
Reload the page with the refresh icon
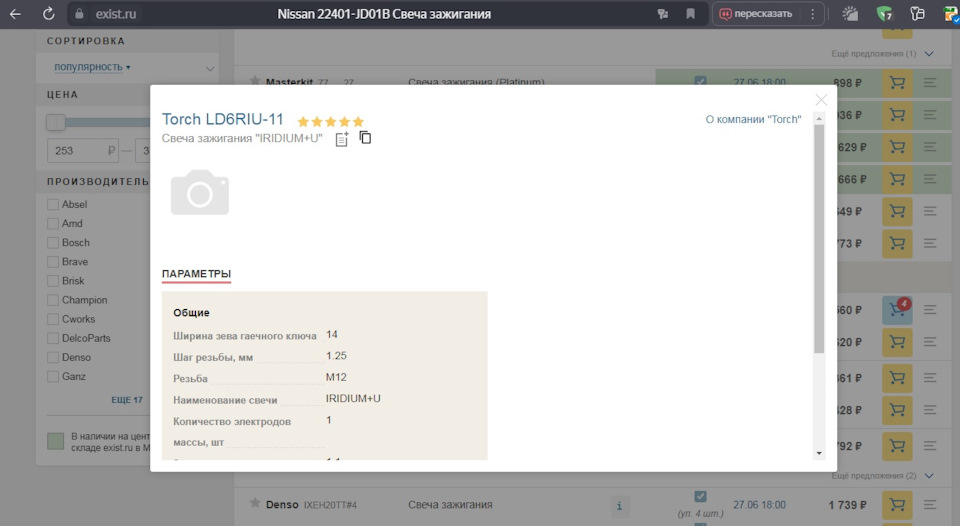[48, 13]
